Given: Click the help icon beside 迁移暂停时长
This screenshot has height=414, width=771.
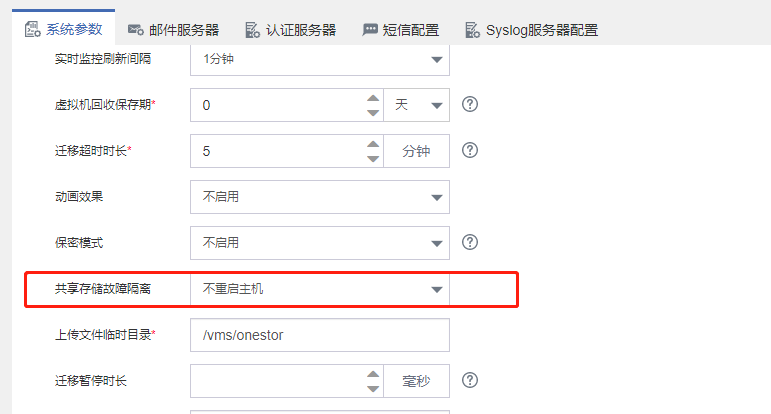Looking at the screenshot, I should 469,380.
